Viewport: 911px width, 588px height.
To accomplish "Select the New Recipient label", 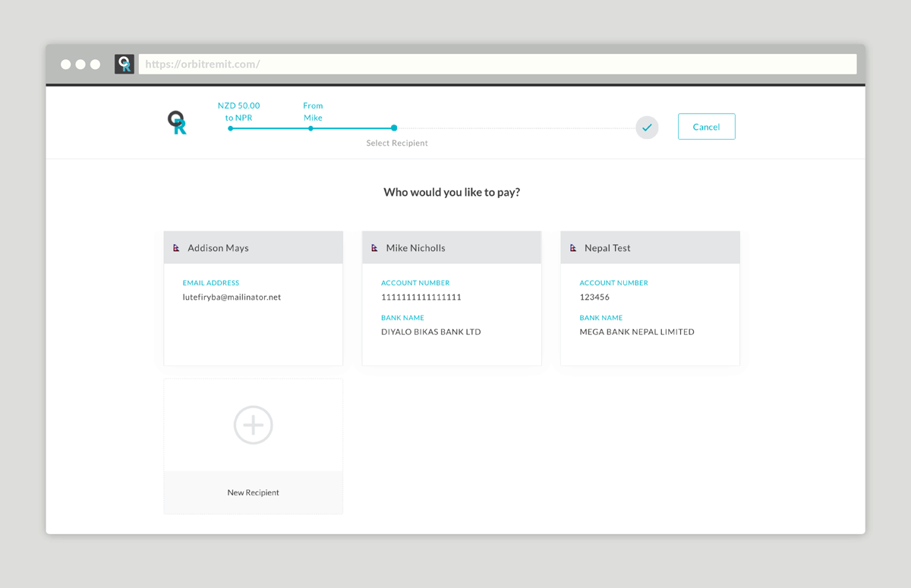I will coord(253,492).
